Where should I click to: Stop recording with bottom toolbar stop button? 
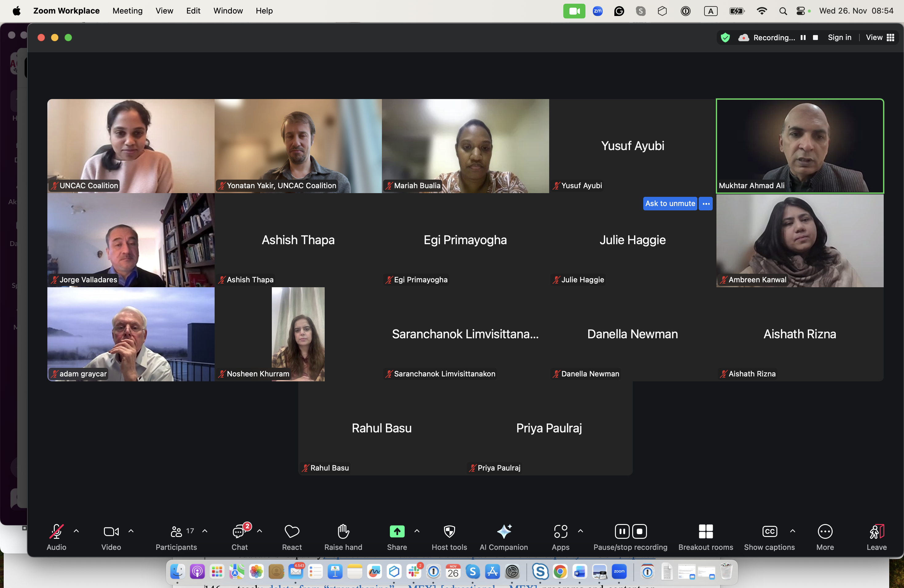point(640,531)
